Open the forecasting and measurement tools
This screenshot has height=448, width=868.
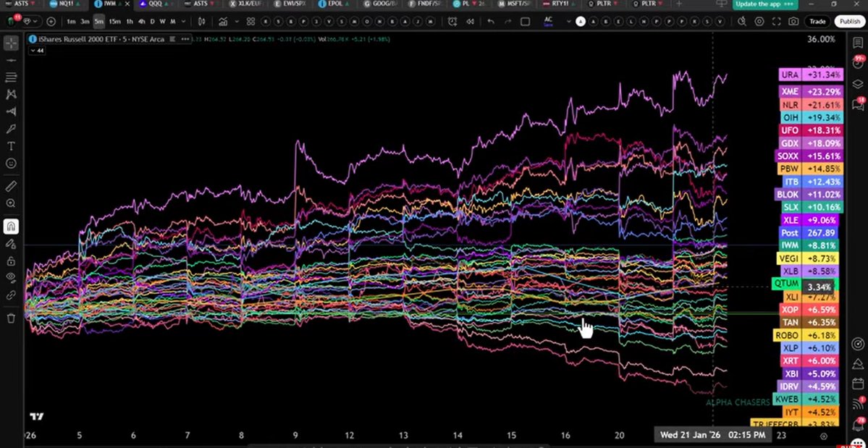[11, 111]
